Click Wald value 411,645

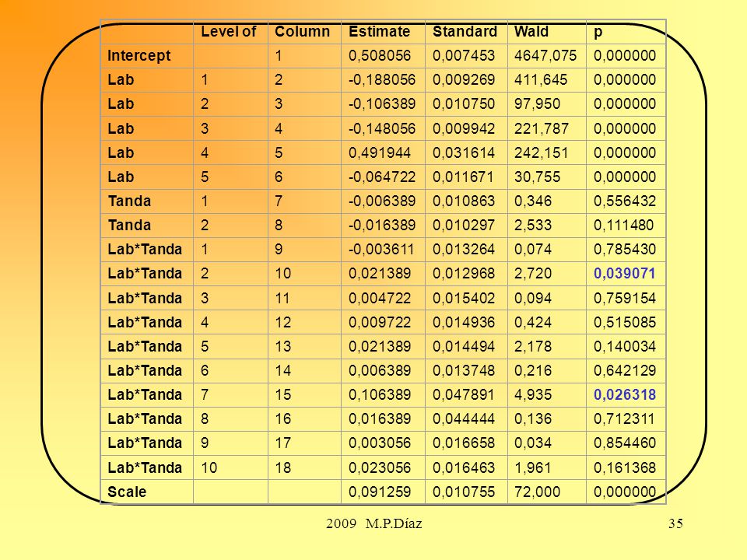coord(541,79)
